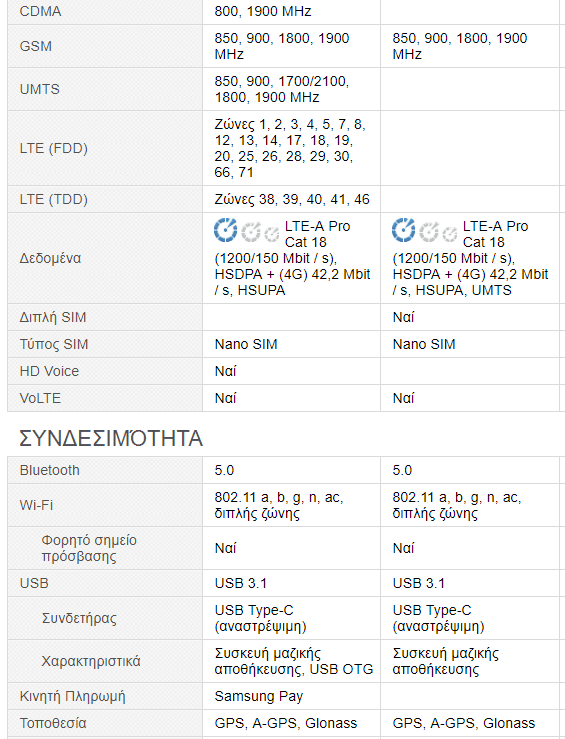Click the LTE (FDD) row label
Image resolution: width=565 pixels, height=739 pixels.
point(54,148)
